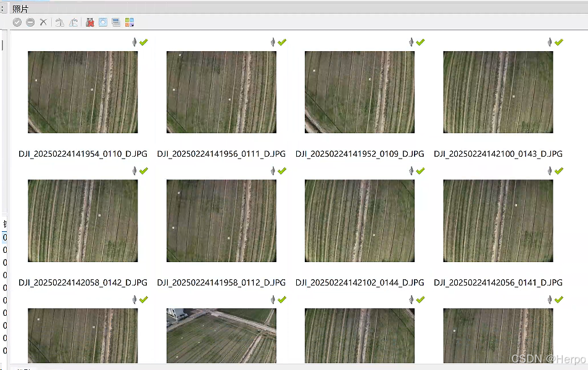Click the Disable cameras minus toolbar icon
The height and width of the screenshot is (370, 588).
pyautogui.click(x=30, y=22)
